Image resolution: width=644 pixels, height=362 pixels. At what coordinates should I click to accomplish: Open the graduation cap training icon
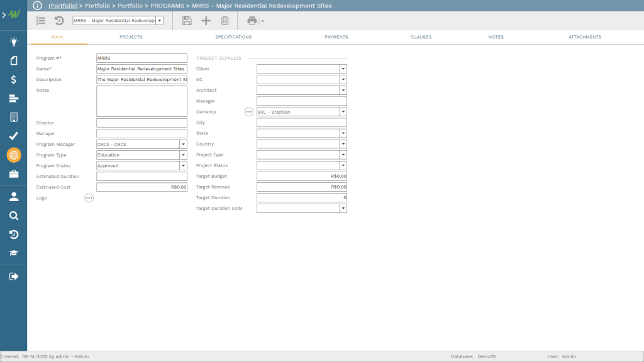pos(14,253)
